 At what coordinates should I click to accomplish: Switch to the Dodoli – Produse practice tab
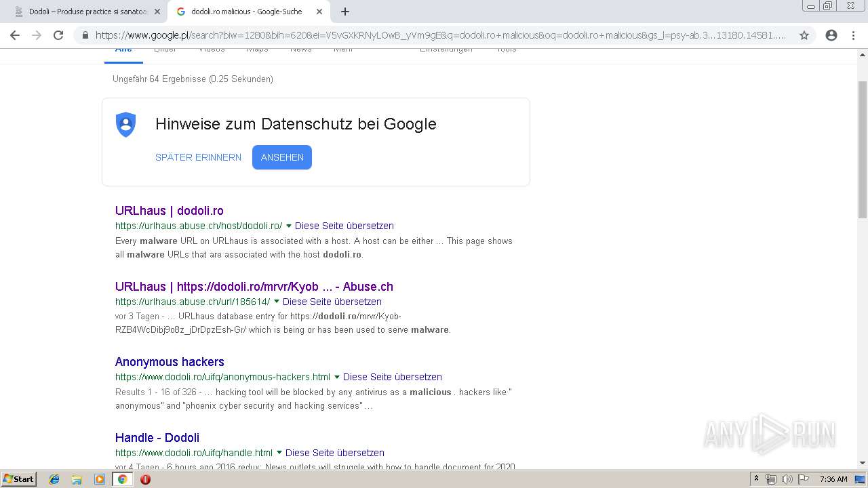point(87,12)
